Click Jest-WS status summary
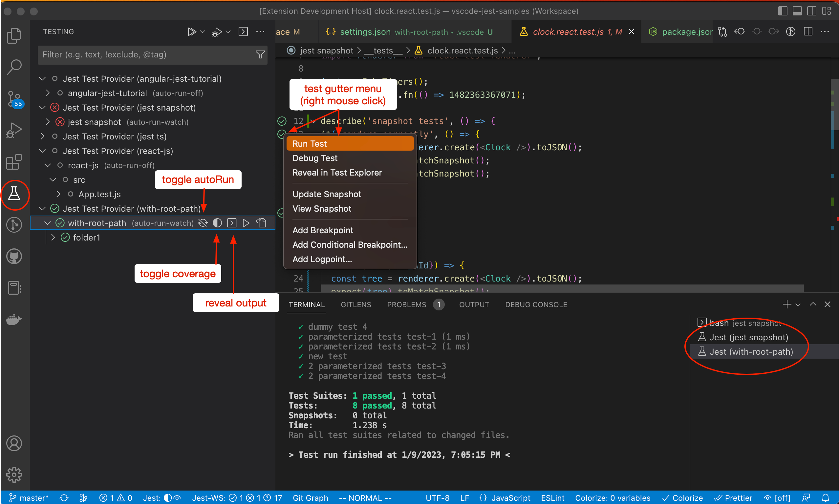Image resolution: width=839 pixels, height=504 pixels. click(x=237, y=498)
